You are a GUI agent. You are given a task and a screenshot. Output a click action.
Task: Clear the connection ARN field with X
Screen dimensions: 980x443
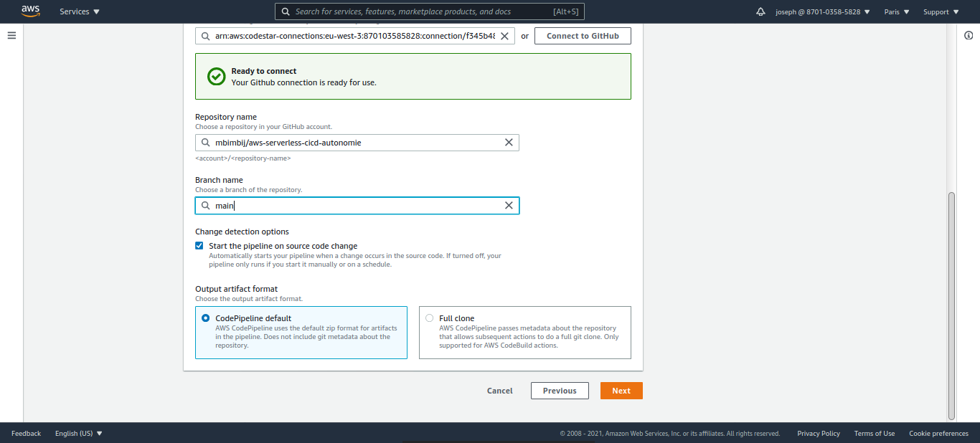coord(504,36)
